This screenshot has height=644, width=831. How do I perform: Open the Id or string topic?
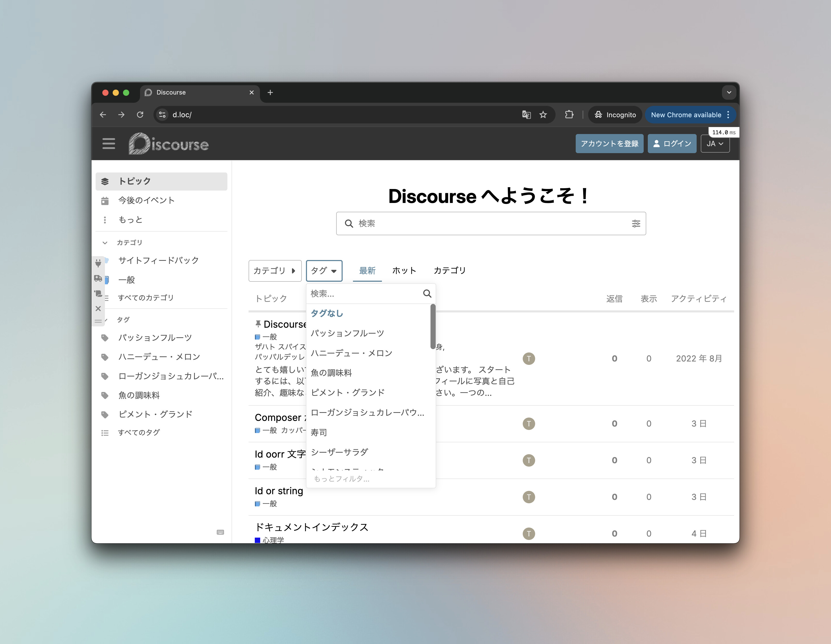pos(279,491)
